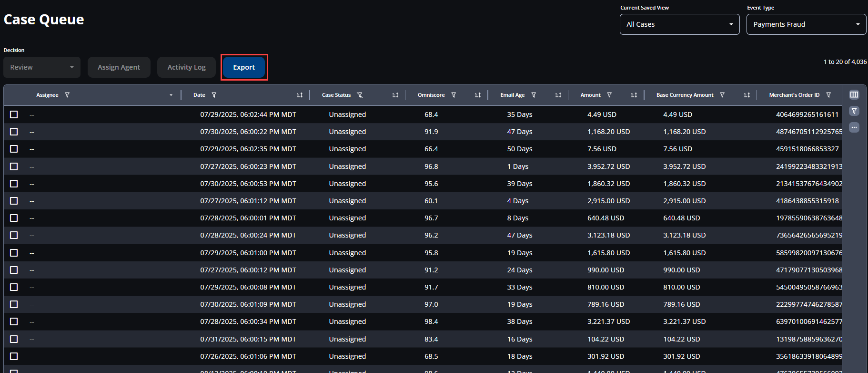Check the row dated 07/29/2025, 06:02:44 PM
868x373 pixels.
tap(14, 114)
